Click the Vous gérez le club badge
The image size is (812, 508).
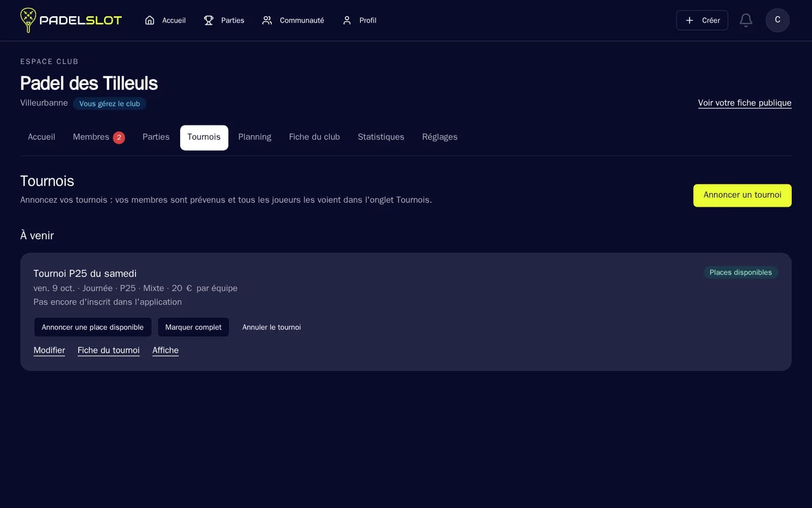(110, 104)
